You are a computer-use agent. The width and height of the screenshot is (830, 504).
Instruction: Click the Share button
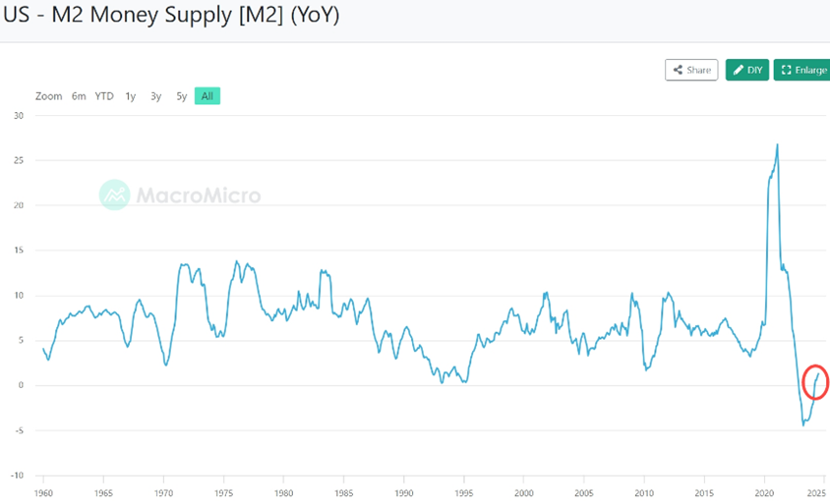(x=691, y=70)
